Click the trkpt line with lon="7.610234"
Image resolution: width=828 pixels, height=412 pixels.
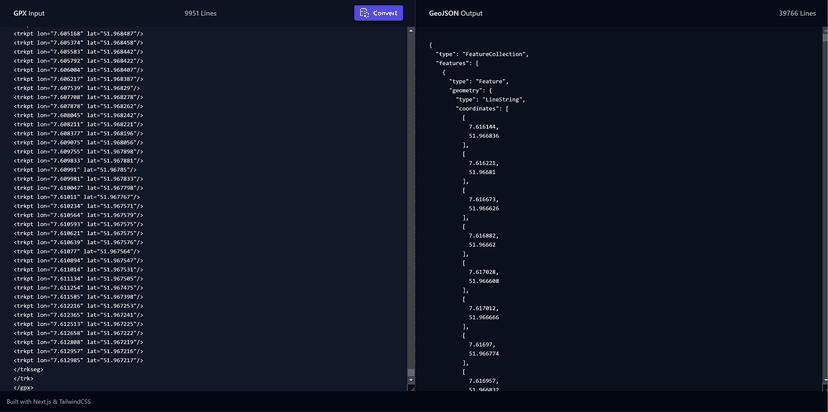(x=78, y=206)
